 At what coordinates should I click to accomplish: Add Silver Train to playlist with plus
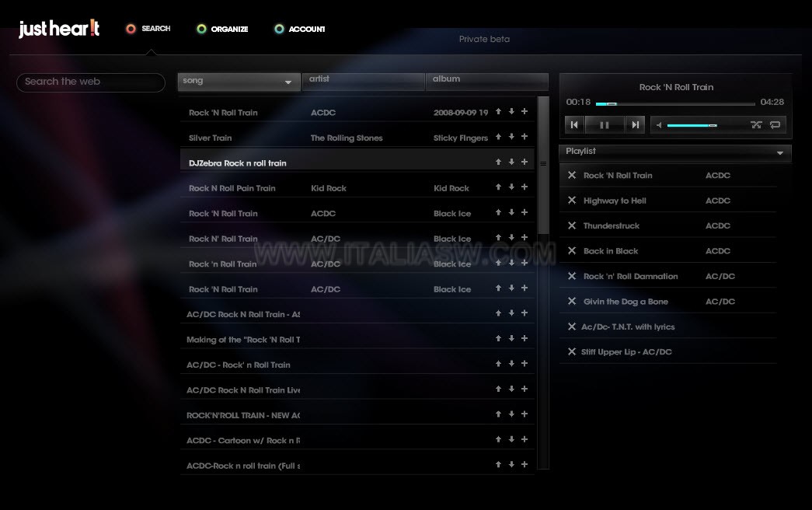coord(524,137)
